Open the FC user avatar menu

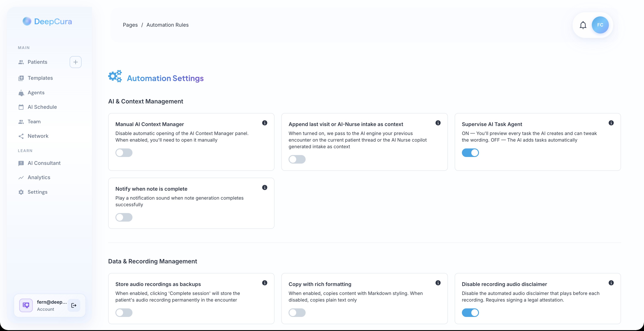[x=600, y=25]
